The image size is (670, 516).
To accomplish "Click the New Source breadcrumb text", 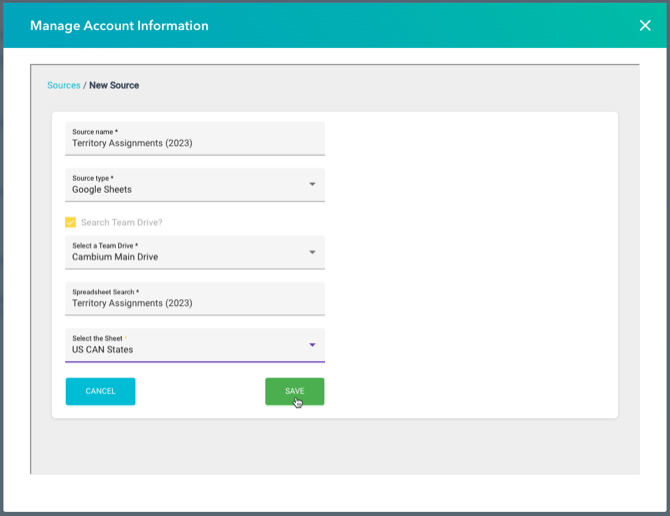I will click(x=114, y=85).
